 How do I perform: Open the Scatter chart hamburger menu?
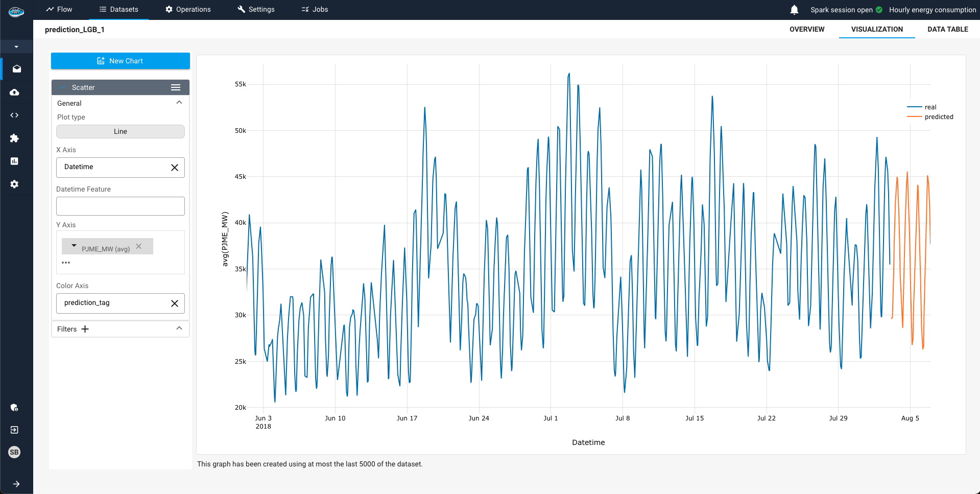[176, 87]
